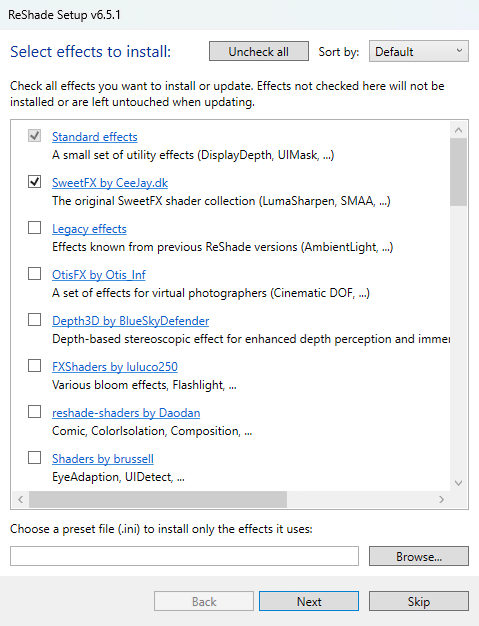Click the scroll up arrow of effects list
The image size is (479, 626).
click(459, 130)
